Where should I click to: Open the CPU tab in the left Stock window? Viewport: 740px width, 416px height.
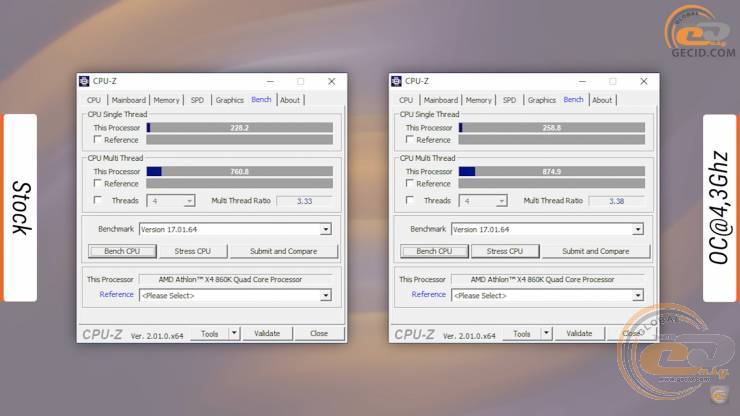pyautogui.click(x=94, y=100)
